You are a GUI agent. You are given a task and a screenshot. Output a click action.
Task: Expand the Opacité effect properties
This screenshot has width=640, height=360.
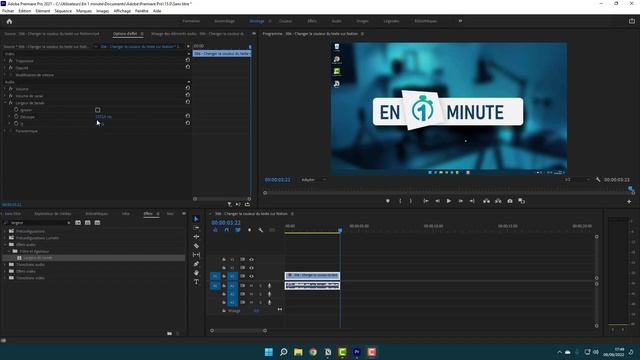5,68
